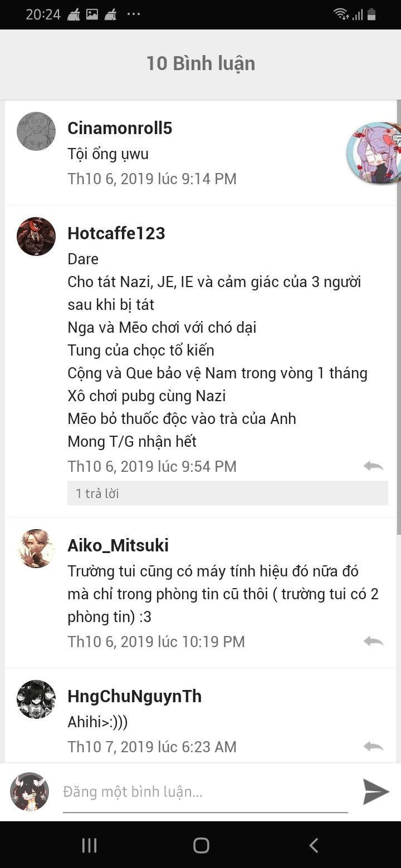Tap the username Cinamonroll5

[120, 129]
